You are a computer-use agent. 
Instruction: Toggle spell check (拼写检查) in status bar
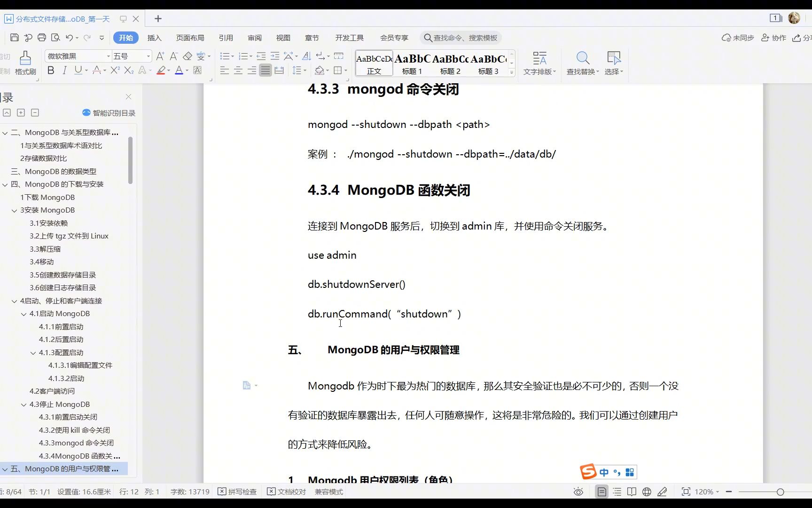[238, 492]
